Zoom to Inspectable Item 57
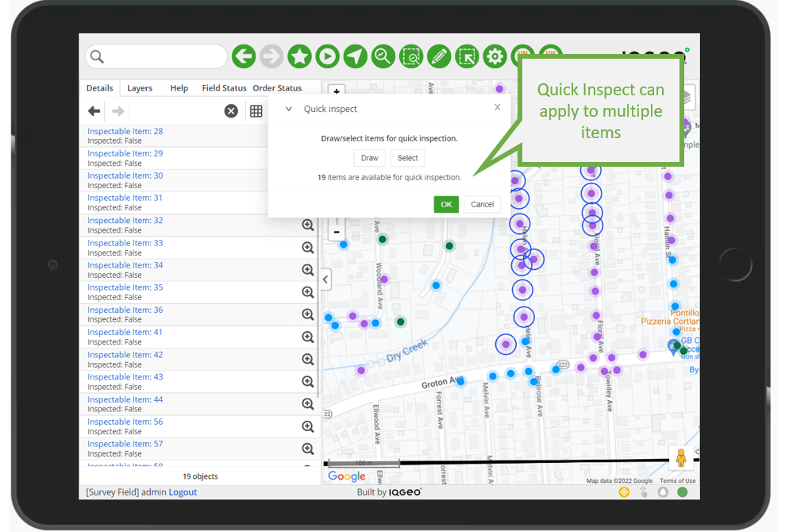This screenshot has height=532, width=793. (307, 449)
